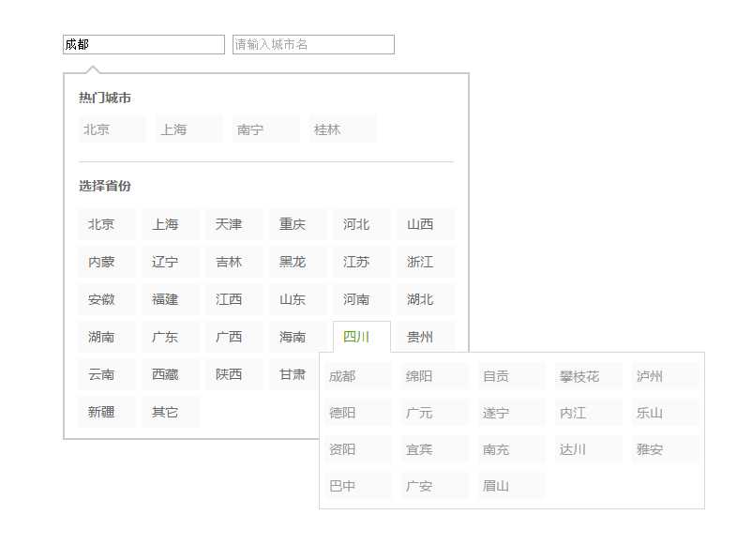The height and width of the screenshot is (560, 752).
Task: Choose the 内蒙 province
Action: pos(107,262)
